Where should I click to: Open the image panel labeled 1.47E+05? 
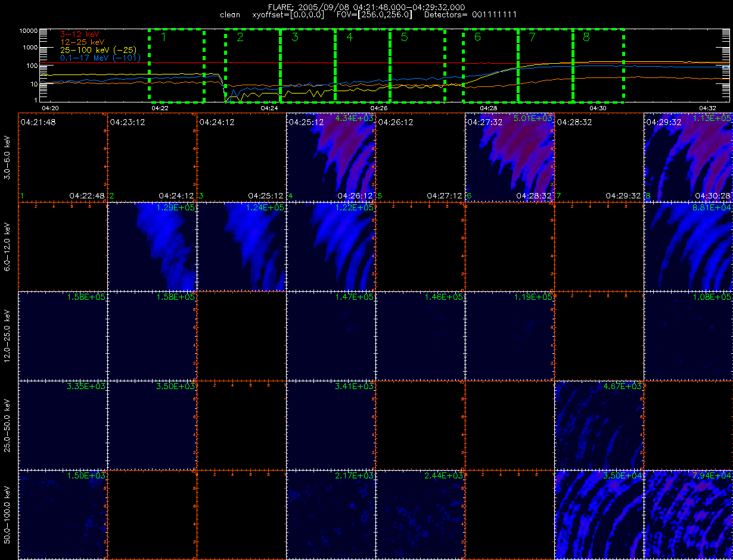[x=331, y=335]
